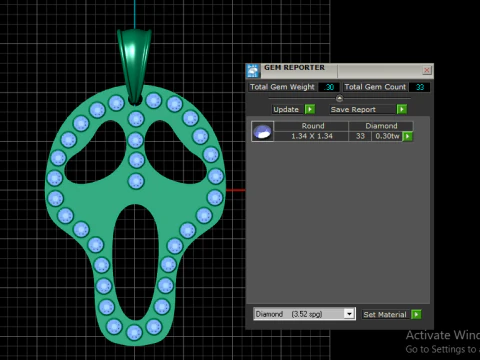The width and height of the screenshot is (480, 360).
Task: Click the Update label
Action: pos(286,109)
